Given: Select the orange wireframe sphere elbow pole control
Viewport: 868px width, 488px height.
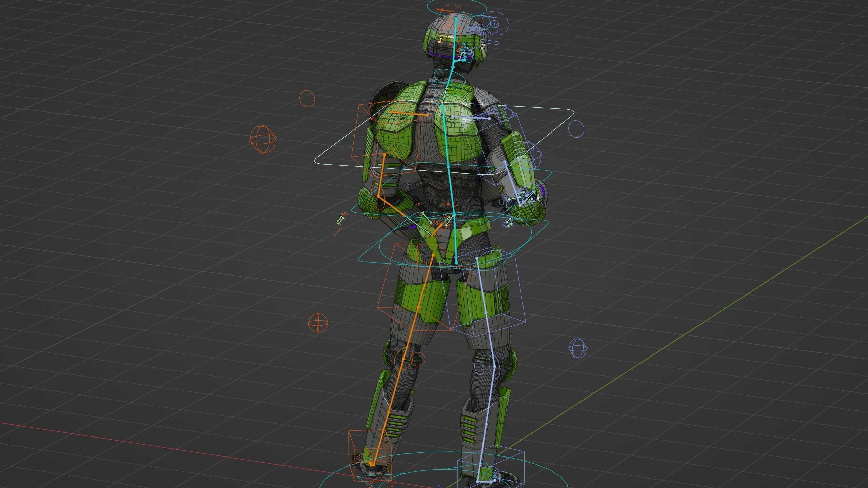Looking at the screenshot, I should [263, 139].
